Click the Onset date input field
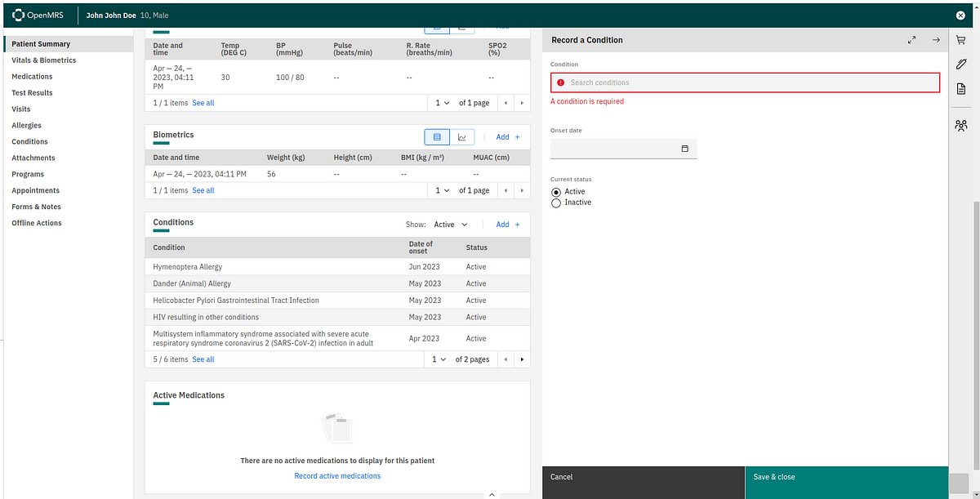This screenshot has width=980, height=499. coord(624,149)
